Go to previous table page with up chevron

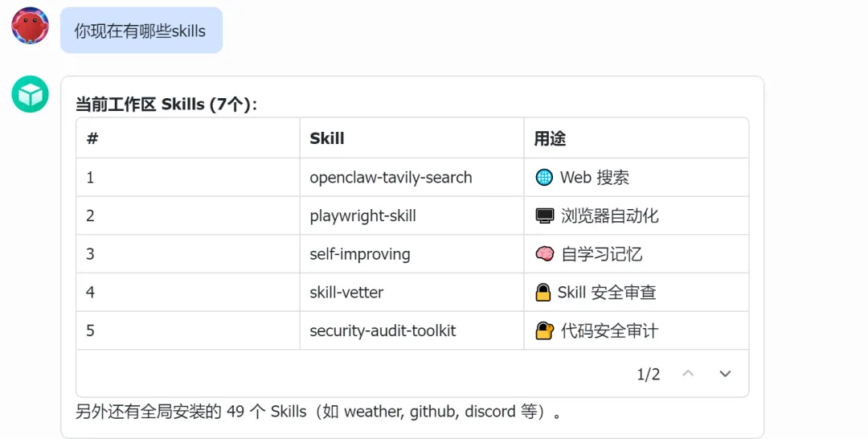point(688,374)
